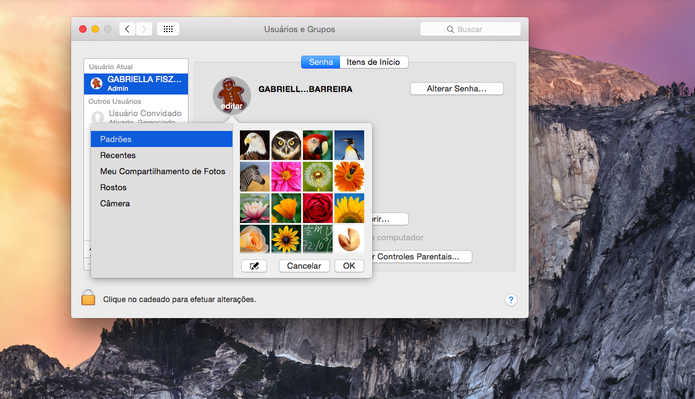Click the edit picture pencil icon button

254,266
